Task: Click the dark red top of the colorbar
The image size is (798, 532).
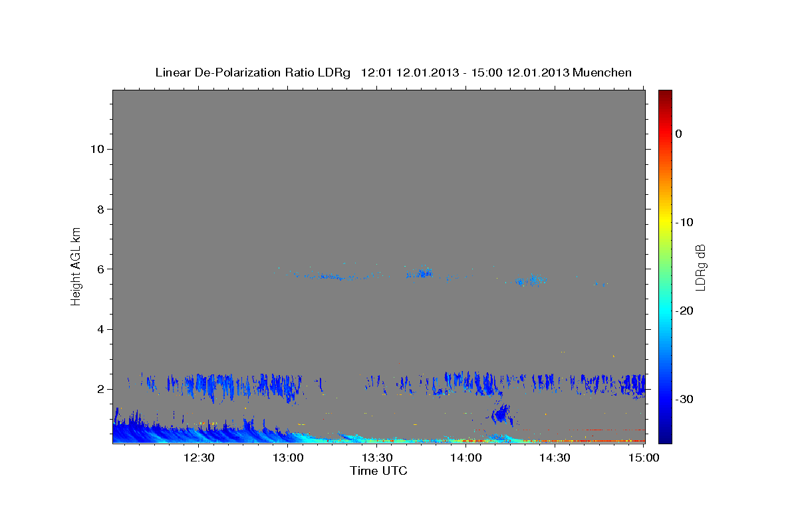Action: [665, 95]
